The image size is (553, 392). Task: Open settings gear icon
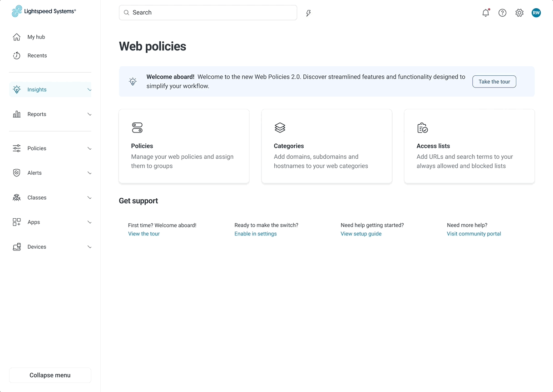519,13
